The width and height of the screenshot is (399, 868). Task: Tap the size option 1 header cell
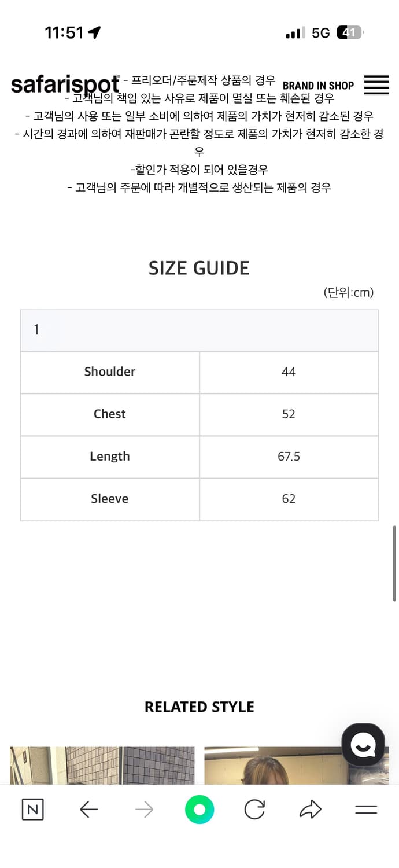199,329
